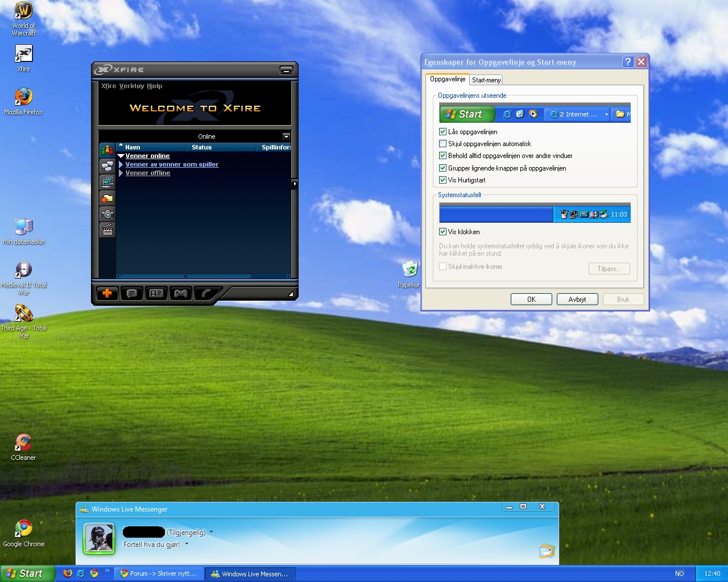
Task: Click the NO language indicator in taskbar
Action: pyautogui.click(x=680, y=574)
